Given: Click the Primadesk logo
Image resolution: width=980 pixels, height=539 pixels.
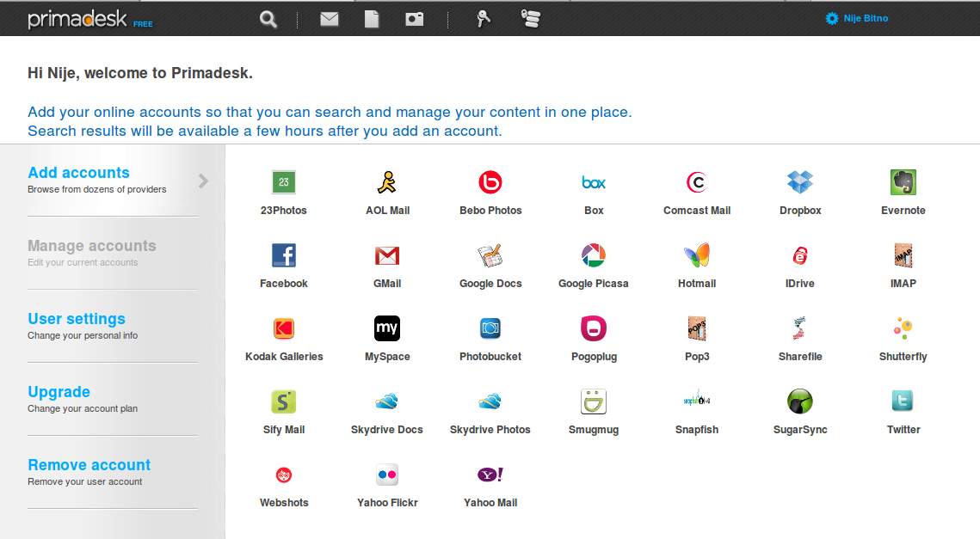Looking at the screenshot, I should tap(77, 19).
